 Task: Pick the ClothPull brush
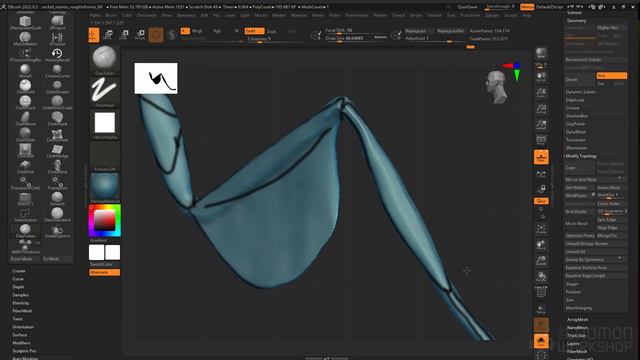[25, 167]
